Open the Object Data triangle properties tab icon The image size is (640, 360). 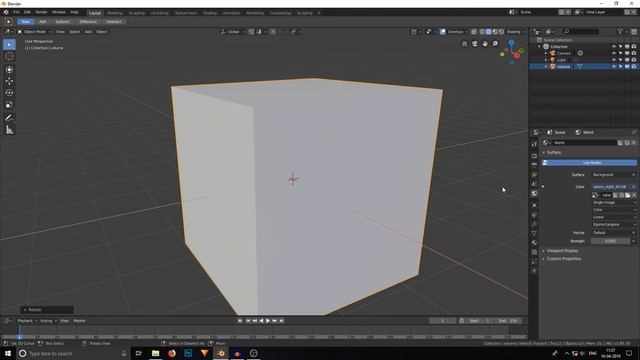pos(534,233)
